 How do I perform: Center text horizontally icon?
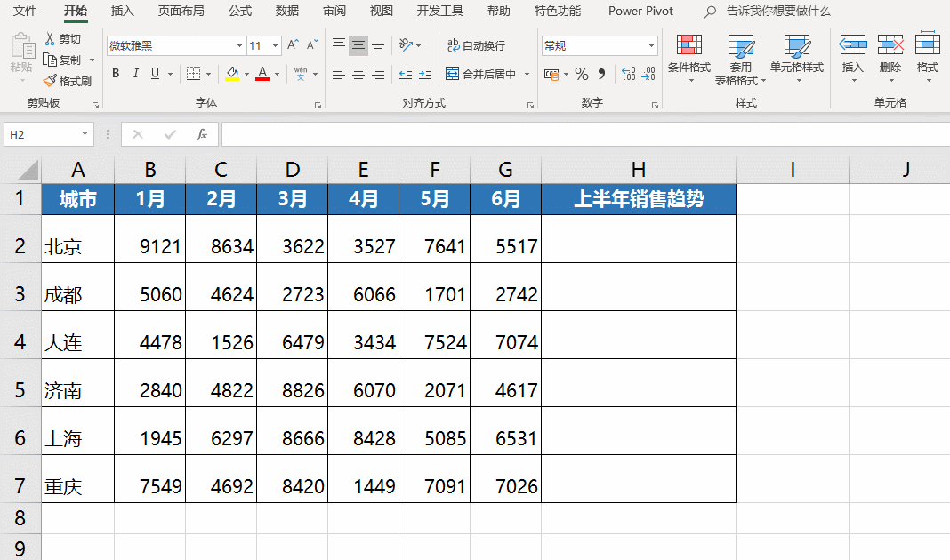tap(358, 74)
